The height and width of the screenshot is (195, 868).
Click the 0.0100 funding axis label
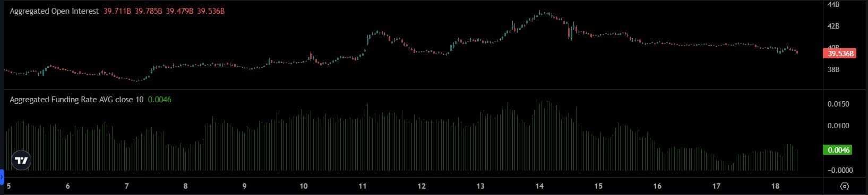point(838,126)
